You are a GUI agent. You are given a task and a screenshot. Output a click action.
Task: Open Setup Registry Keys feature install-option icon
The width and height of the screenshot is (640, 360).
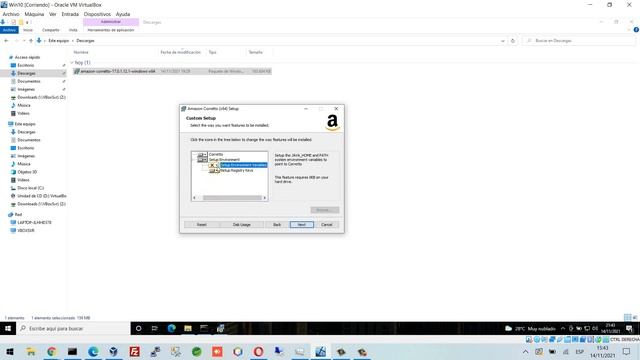[x=213, y=171]
